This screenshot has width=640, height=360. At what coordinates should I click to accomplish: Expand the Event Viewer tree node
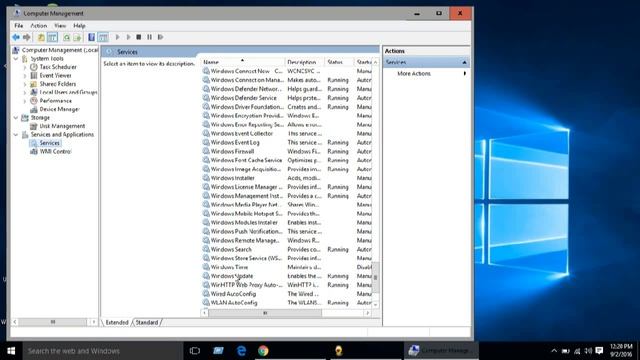pyautogui.click(x=25, y=76)
